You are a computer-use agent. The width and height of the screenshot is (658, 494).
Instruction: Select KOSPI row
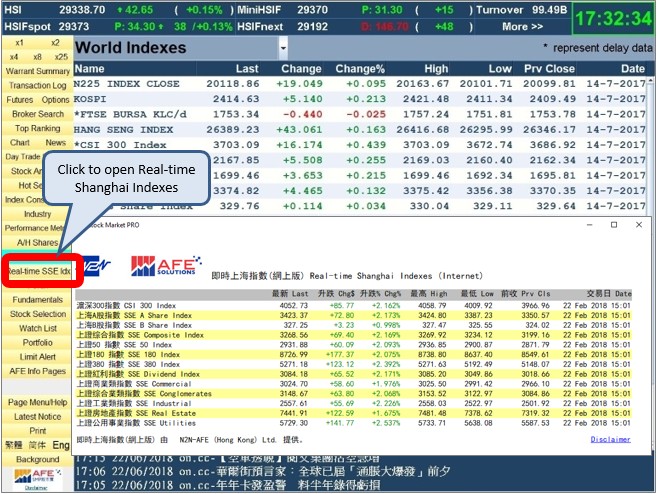pyautogui.click(x=360, y=99)
